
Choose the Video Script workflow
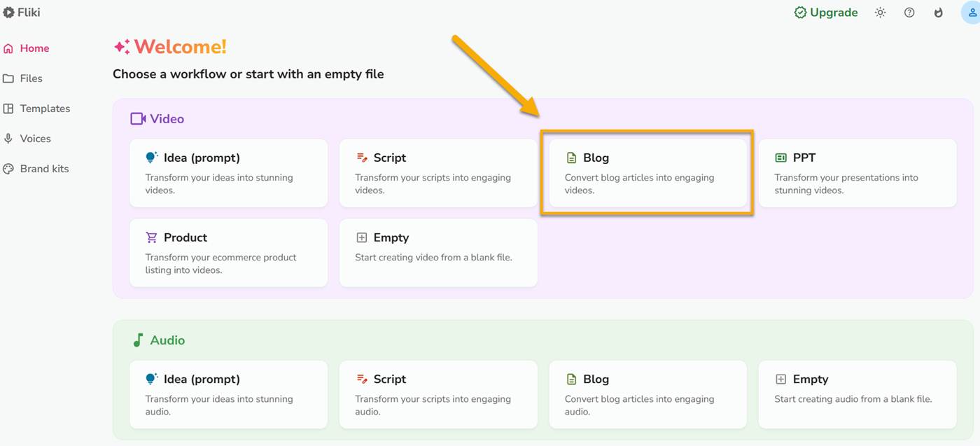coord(438,173)
